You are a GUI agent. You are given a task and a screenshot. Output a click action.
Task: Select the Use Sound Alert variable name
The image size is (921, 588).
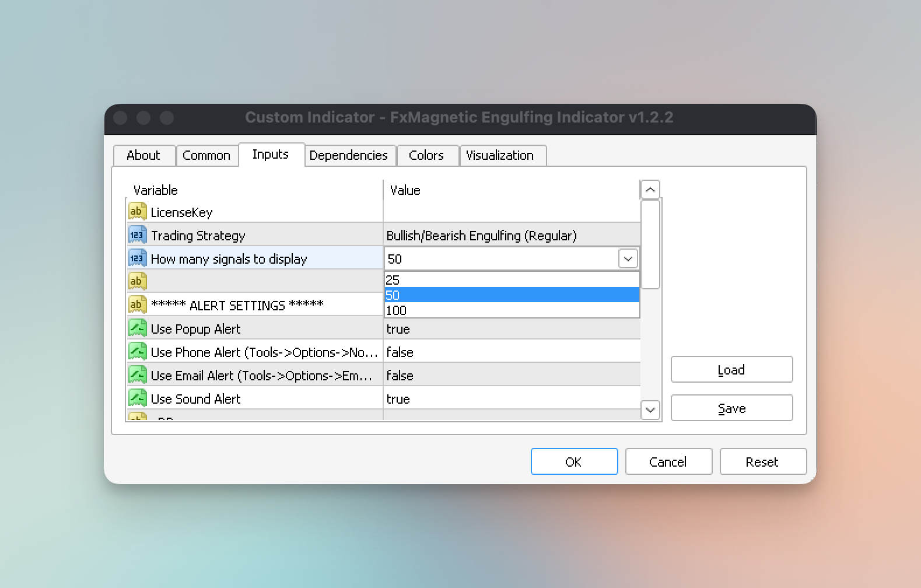click(x=195, y=399)
